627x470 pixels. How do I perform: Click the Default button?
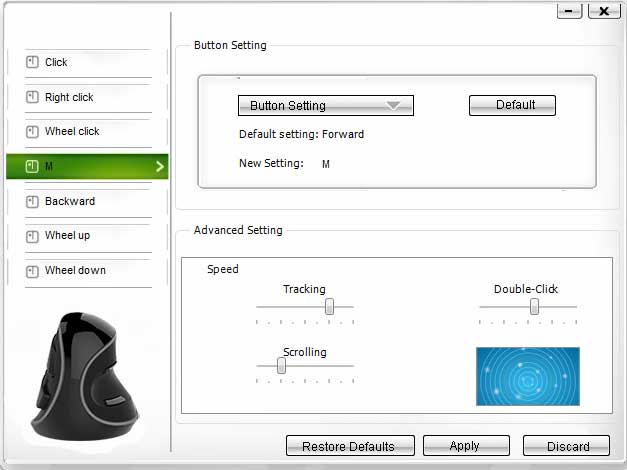512,105
